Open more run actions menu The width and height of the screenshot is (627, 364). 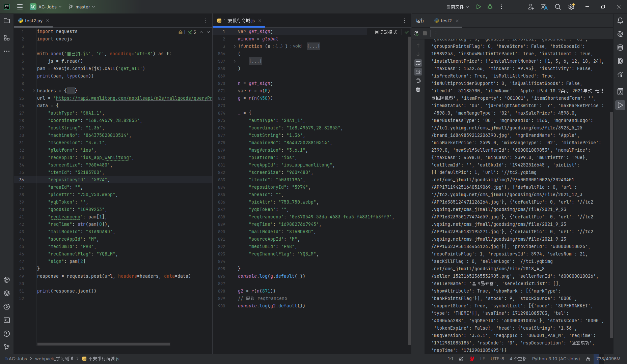point(501,7)
